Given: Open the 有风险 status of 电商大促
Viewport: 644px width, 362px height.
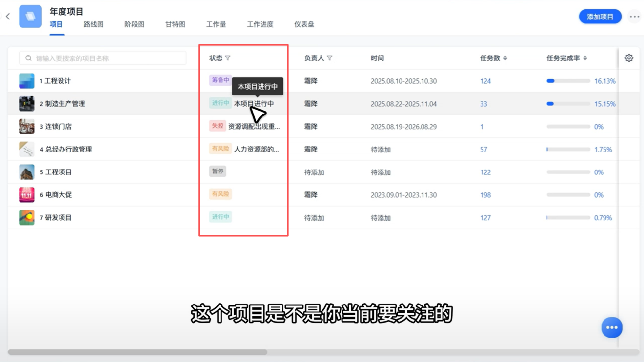Looking at the screenshot, I should [x=220, y=194].
